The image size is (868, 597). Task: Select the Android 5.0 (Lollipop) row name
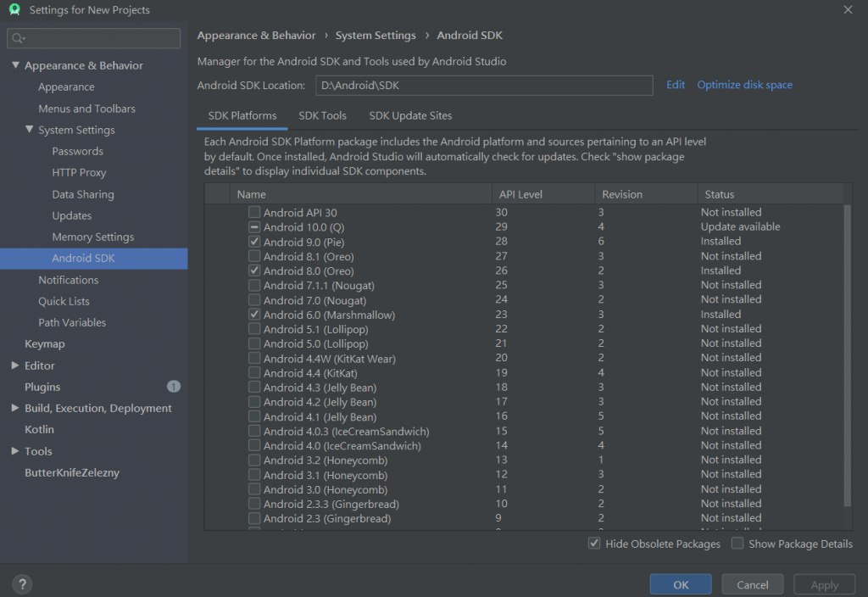pos(315,343)
